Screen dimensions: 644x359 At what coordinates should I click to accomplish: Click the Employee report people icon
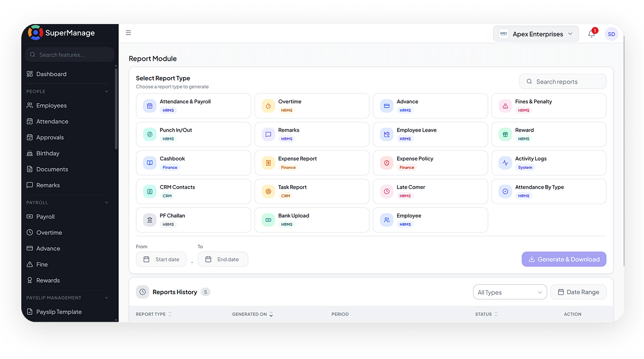point(387,220)
